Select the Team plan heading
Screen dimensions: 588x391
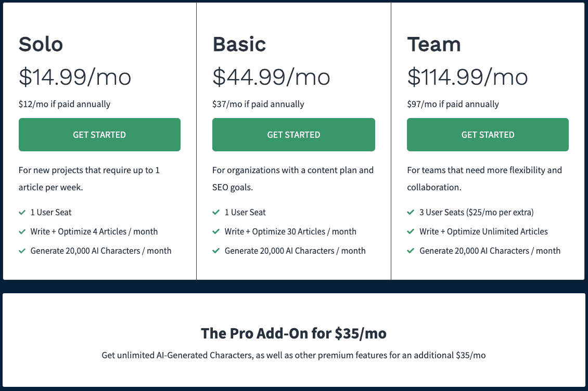(x=434, y=44)
